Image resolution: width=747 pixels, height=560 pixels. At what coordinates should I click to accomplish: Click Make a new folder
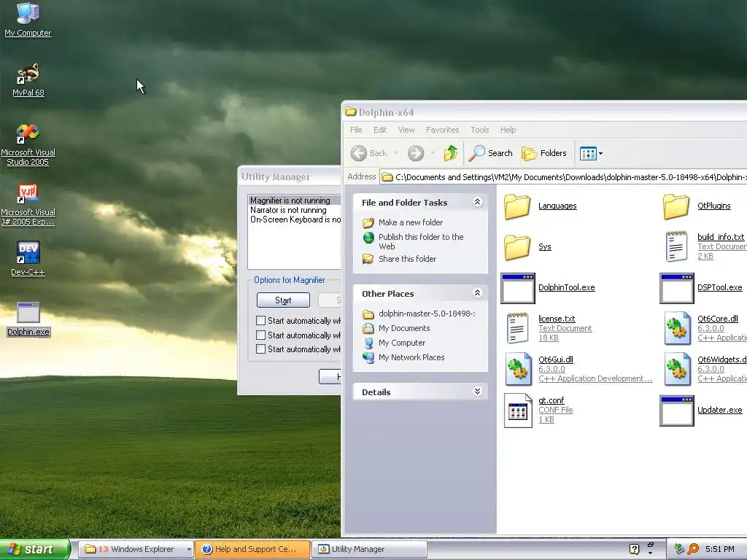click(x=410, y=222)
